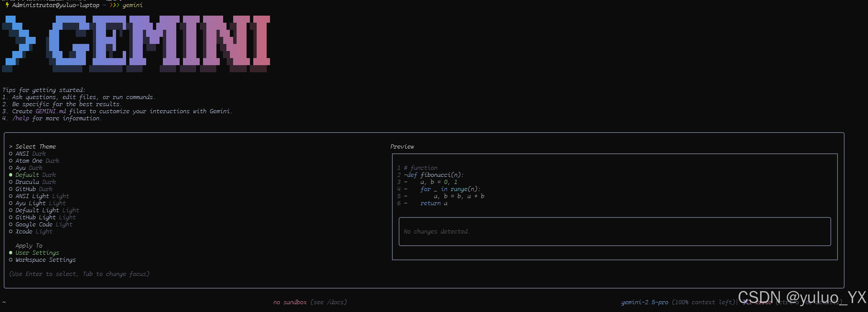Click the '(see /docs)' status hint
The width and height of the screenshot is (868, 312).
coord(329,302)
